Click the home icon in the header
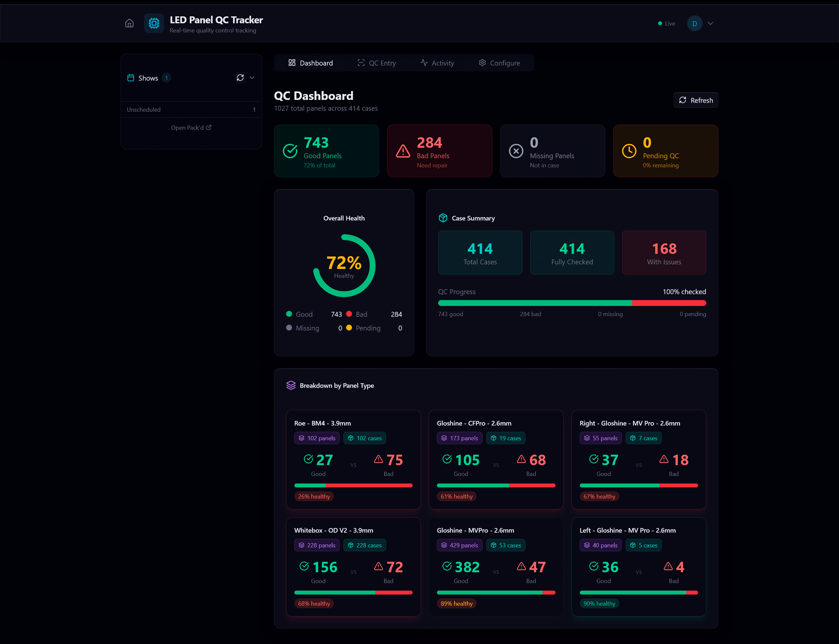The image size is (839, 644). click(x=129, y=23)
